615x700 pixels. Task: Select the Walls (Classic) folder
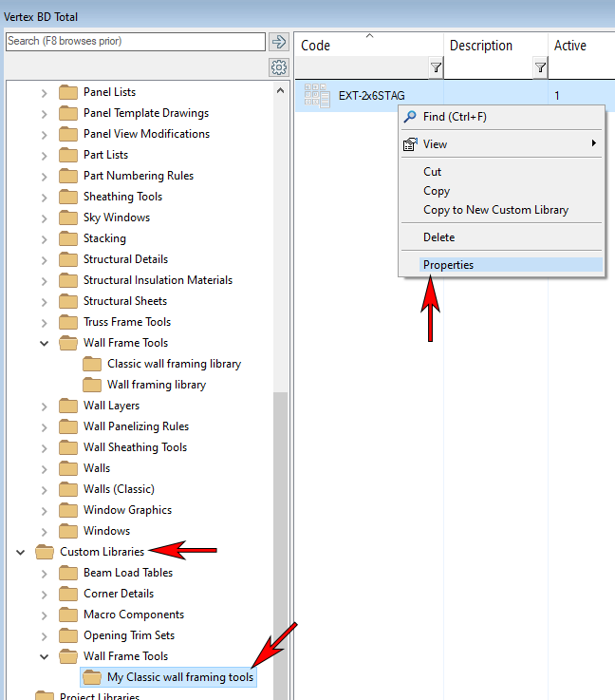click(x=119, y=489)
